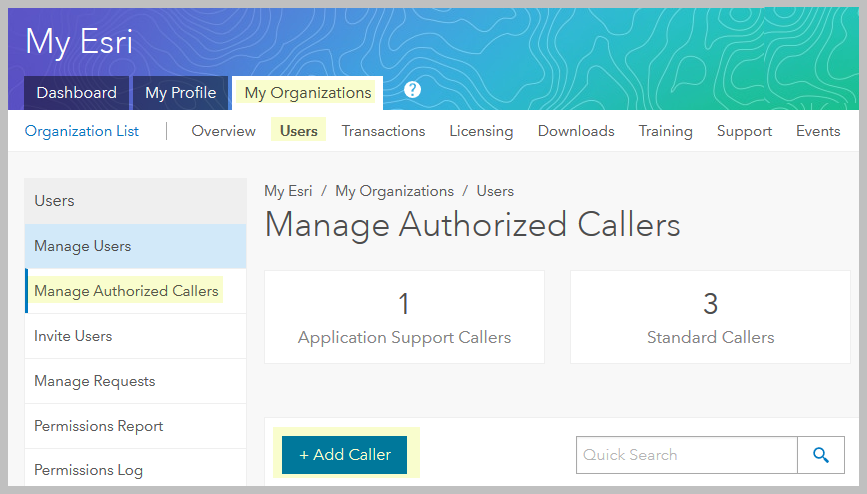
Task: Open the Transactions section
Action: (383, 131)
